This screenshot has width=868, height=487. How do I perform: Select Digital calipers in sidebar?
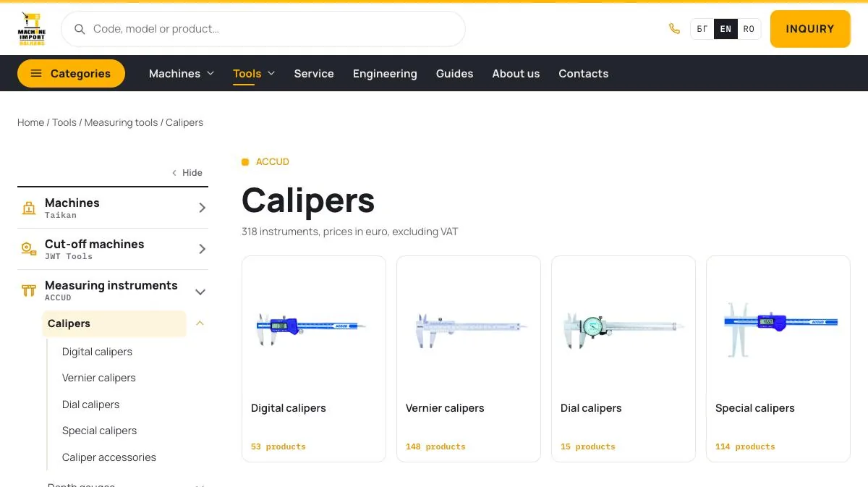click(97, 352)
